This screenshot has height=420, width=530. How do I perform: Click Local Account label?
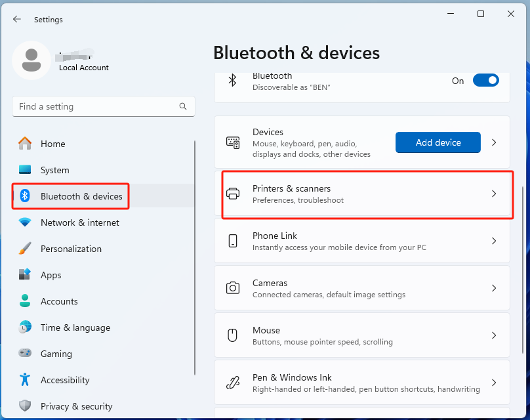point(84,68)
